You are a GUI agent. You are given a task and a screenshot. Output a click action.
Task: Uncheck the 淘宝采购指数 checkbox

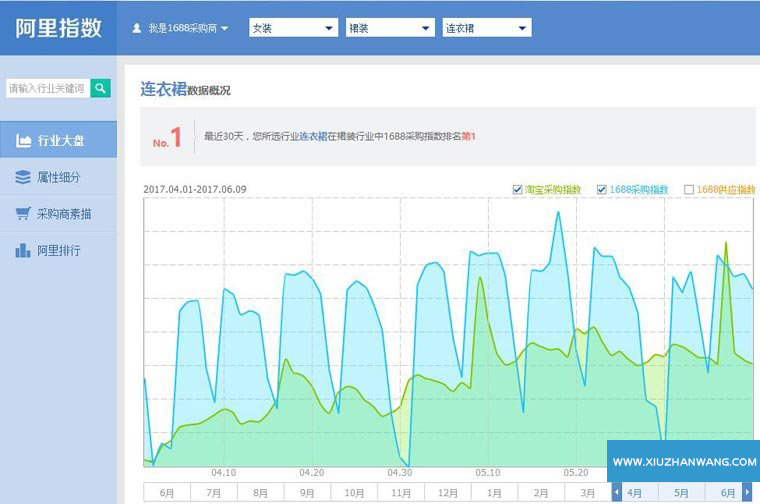point(517,189)
